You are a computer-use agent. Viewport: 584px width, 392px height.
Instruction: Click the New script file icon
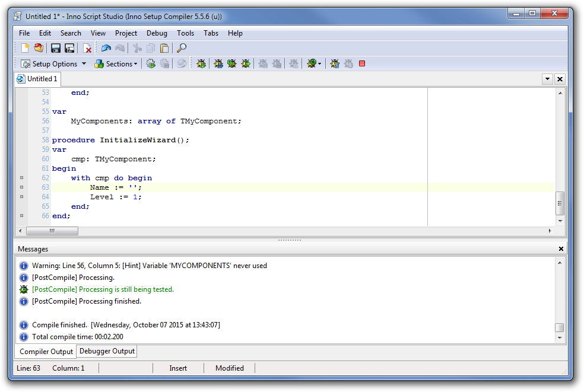click(x=25, y=48)
